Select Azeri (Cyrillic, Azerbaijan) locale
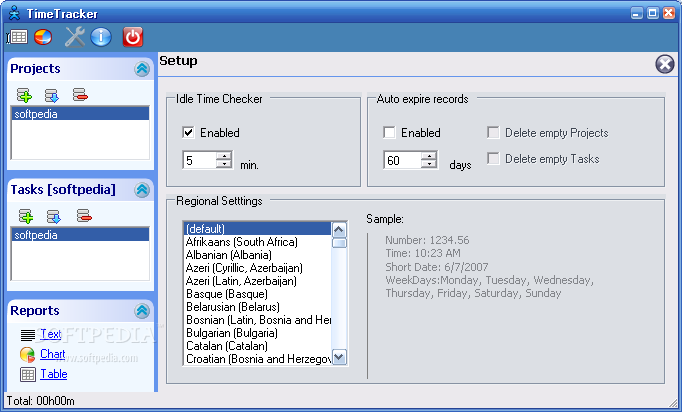The width and height of the screenshot is (682, 412). pos(257,268)
